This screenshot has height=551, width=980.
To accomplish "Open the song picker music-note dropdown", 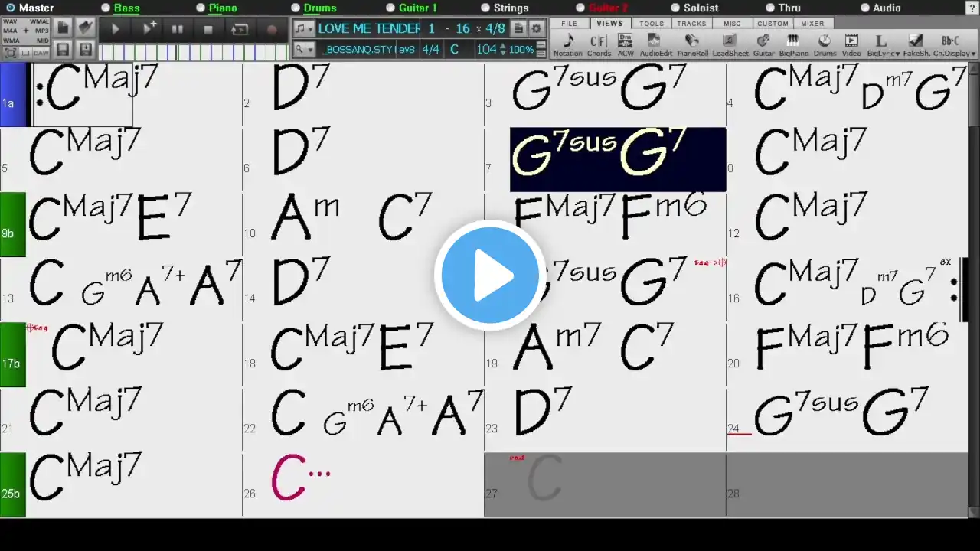I will pos(305,28).
